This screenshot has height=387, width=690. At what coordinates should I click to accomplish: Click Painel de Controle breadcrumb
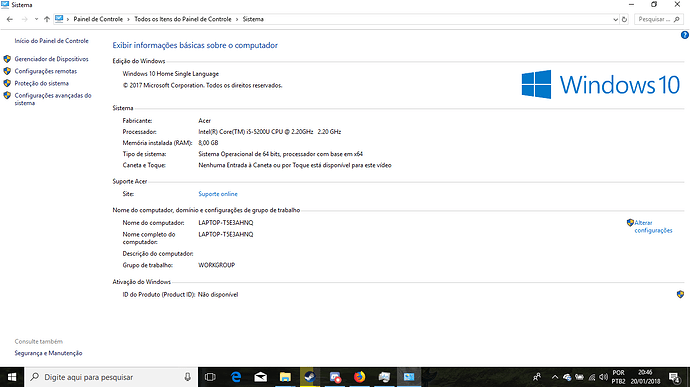(x=98, y=19)
